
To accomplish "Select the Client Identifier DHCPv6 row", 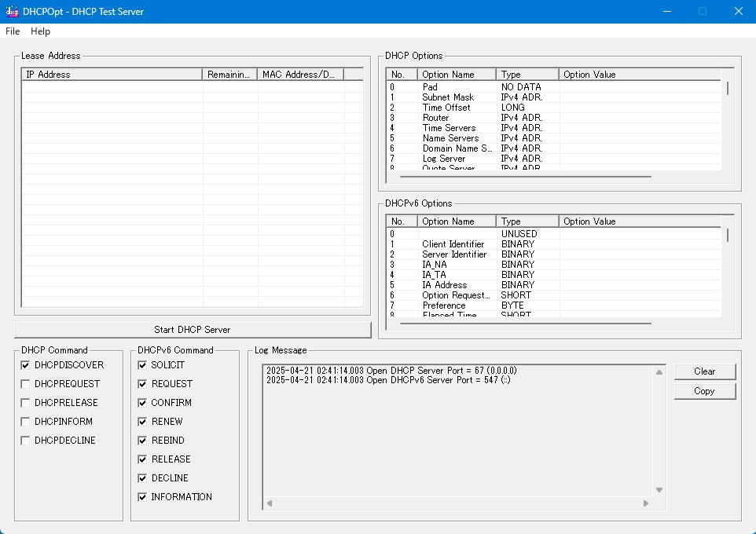I will 554,244.
